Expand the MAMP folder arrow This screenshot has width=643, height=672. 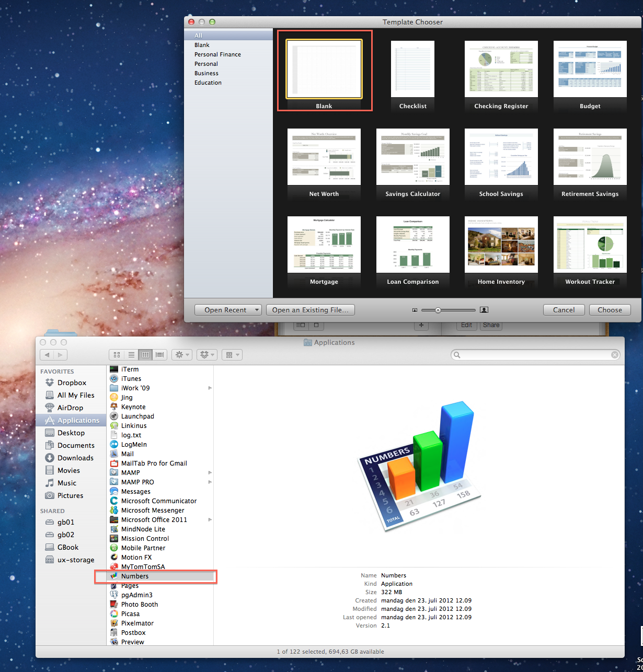point(210,473)
